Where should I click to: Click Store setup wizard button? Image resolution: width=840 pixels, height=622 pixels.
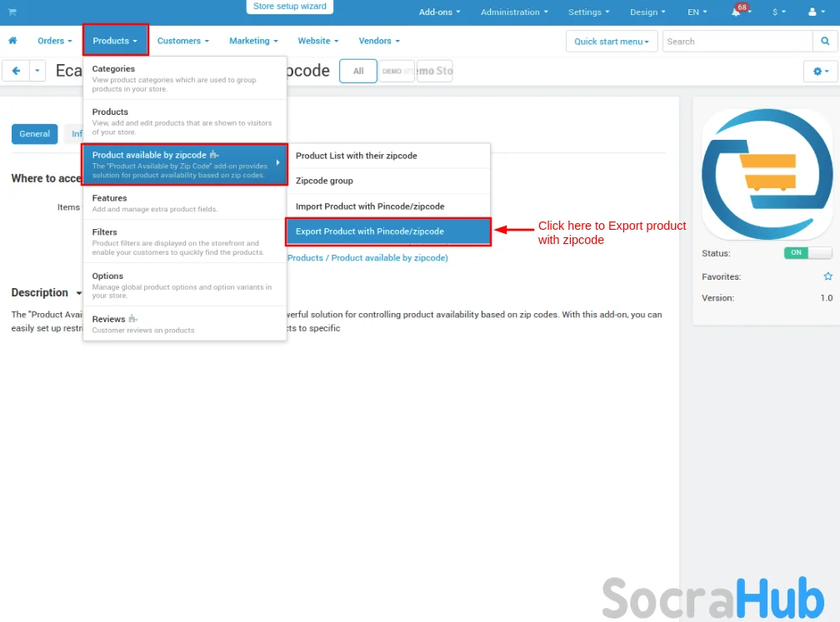coord(290,7)
